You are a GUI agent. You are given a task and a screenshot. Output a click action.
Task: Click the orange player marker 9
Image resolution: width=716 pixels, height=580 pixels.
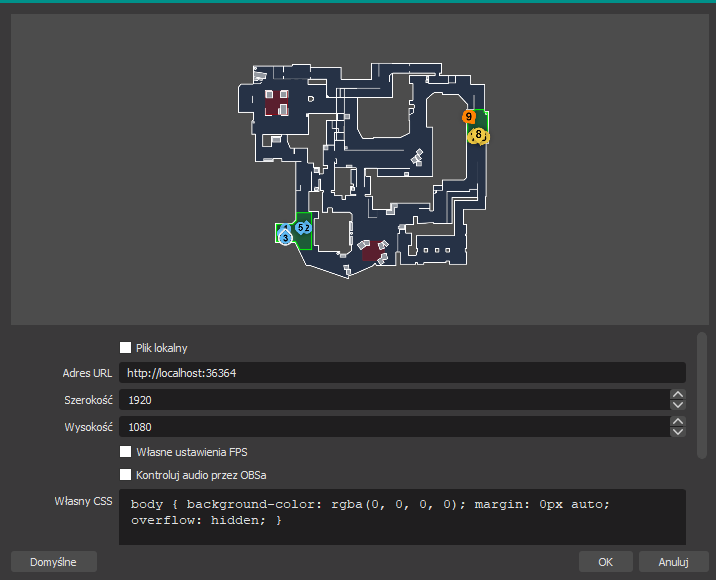[469, 117]
